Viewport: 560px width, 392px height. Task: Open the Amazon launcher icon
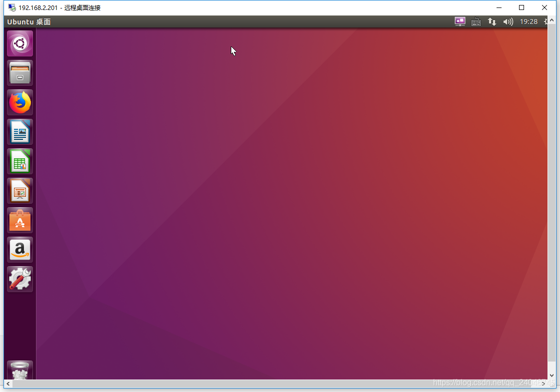20,250
